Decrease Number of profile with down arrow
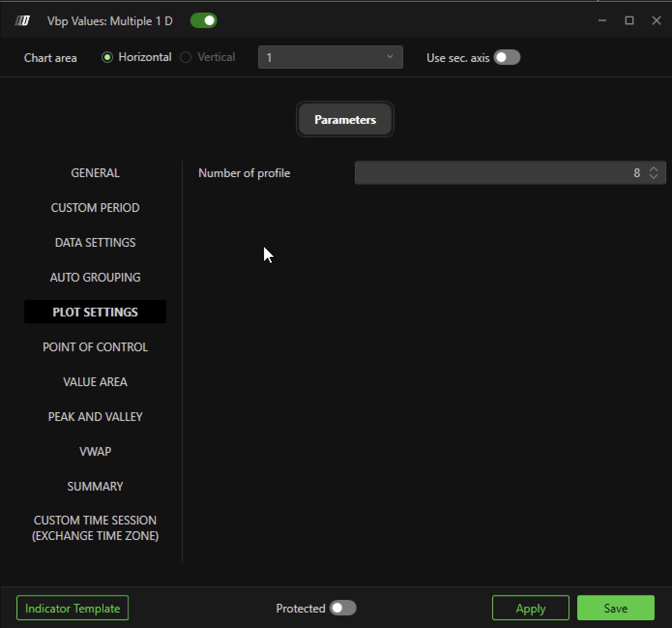 (654, 177)
